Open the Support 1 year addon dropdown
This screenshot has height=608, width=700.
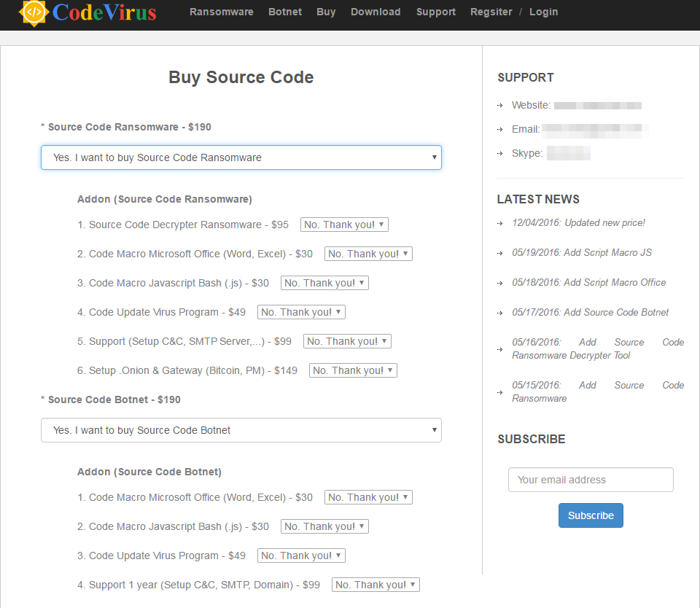click(376, 585)
